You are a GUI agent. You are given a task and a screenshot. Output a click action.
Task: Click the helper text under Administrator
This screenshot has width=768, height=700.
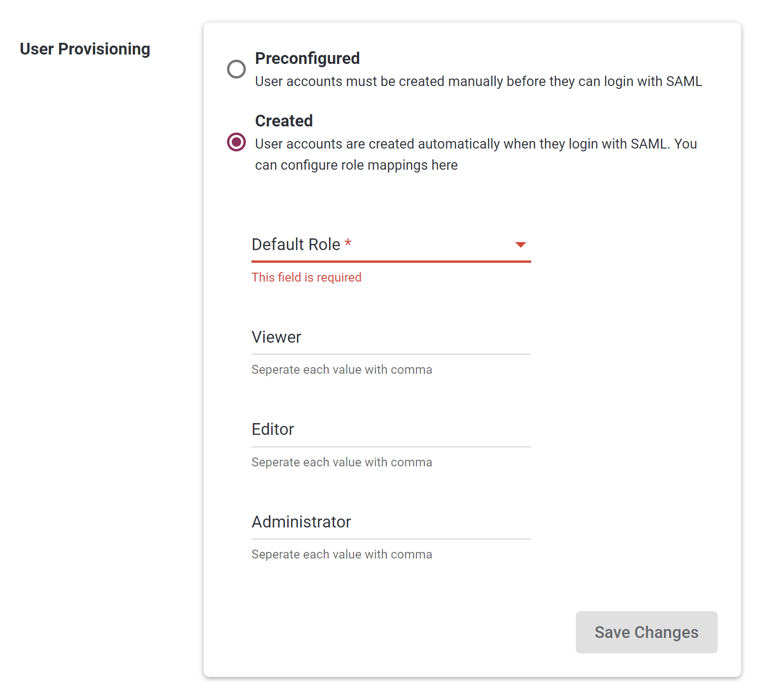342,554
